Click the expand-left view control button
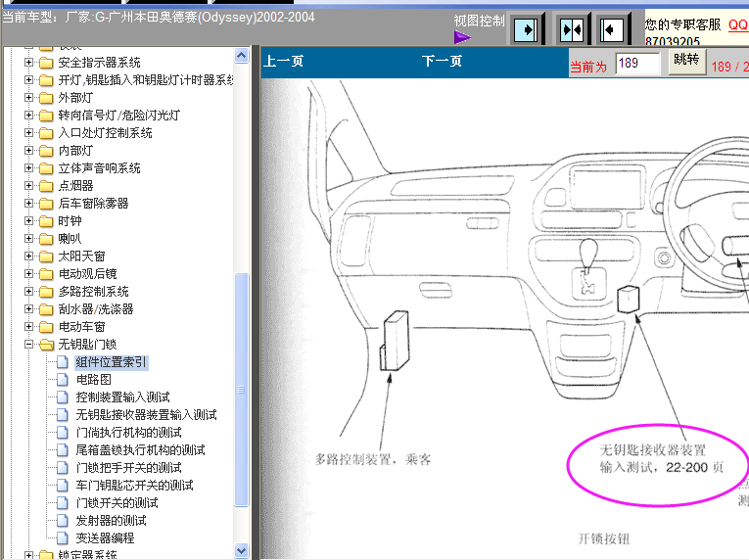This screenshot has width=749, height=560. [x=613, y=29]
